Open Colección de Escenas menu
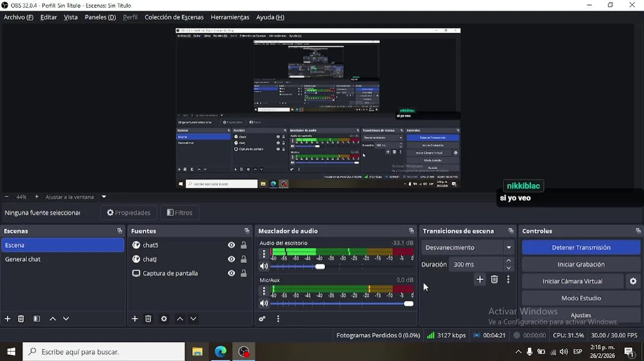The height and width of the screenshot is (361, 644). 174,17
